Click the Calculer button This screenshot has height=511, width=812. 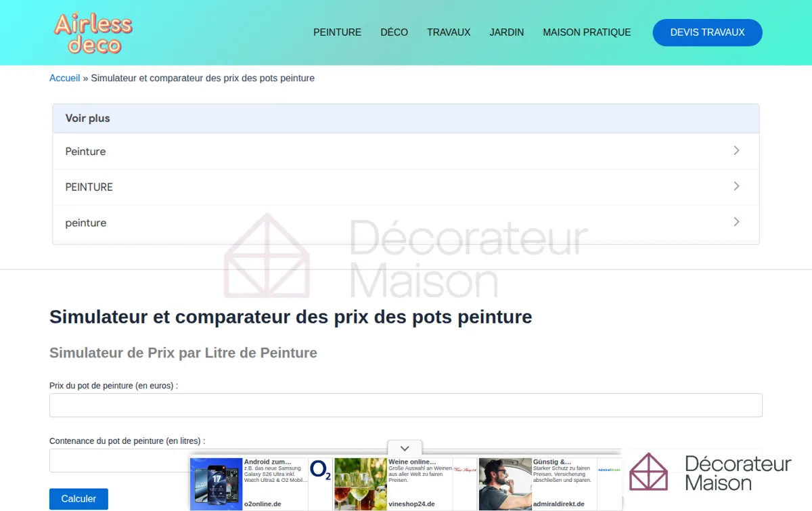[x=78, y=499]
